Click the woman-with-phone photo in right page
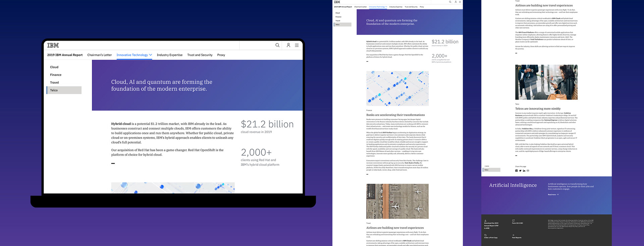Screen dimensions: 644x246 [546, 82]
